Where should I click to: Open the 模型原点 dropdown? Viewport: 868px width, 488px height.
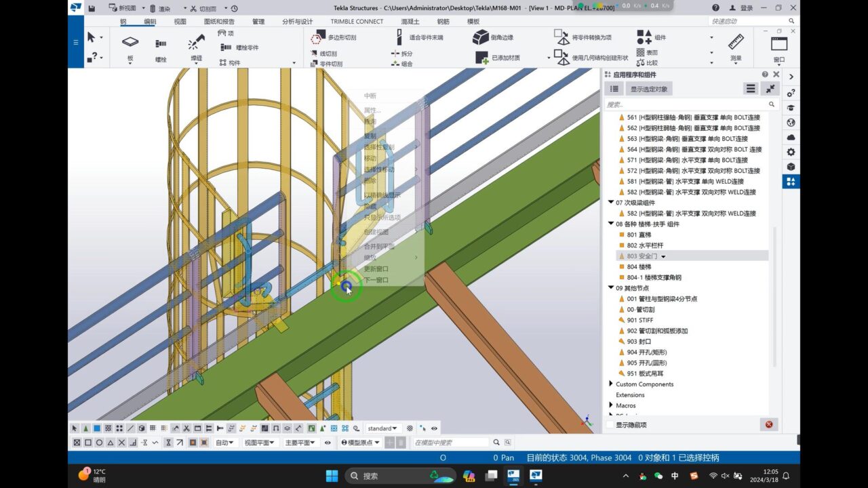pyautogui.click(x=360, y=443)
